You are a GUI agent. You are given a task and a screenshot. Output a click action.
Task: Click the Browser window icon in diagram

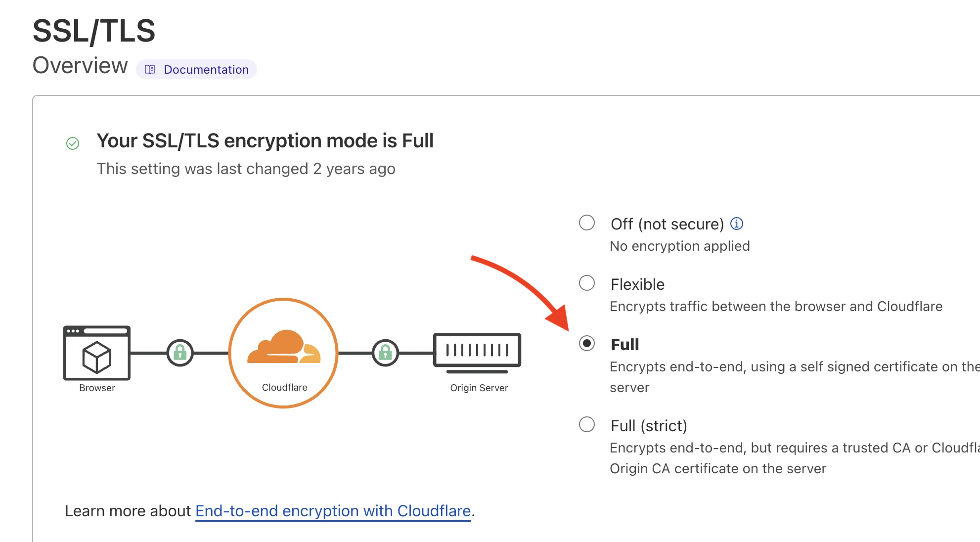(x=97, y=353)
